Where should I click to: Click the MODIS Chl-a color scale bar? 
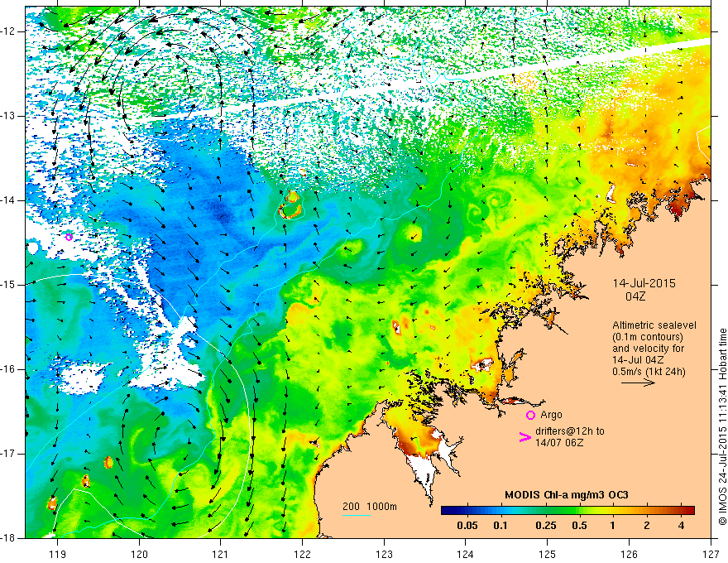(568, 511)
